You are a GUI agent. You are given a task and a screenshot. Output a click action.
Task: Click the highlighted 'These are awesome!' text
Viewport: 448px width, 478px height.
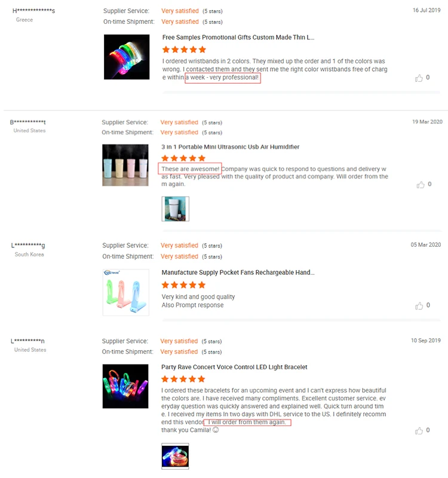pos(190,169)
